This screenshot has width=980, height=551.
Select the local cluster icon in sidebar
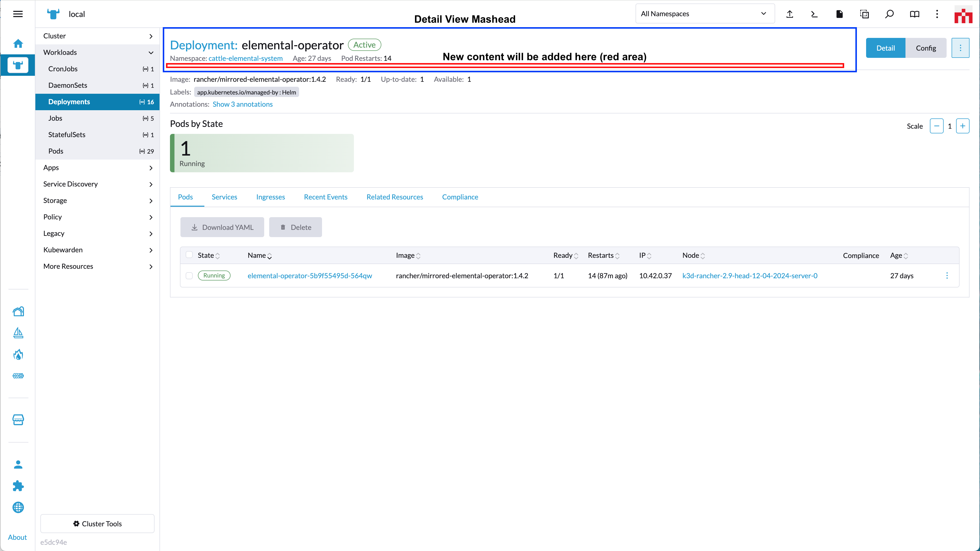pyautogui.click(x=18, y=65)
